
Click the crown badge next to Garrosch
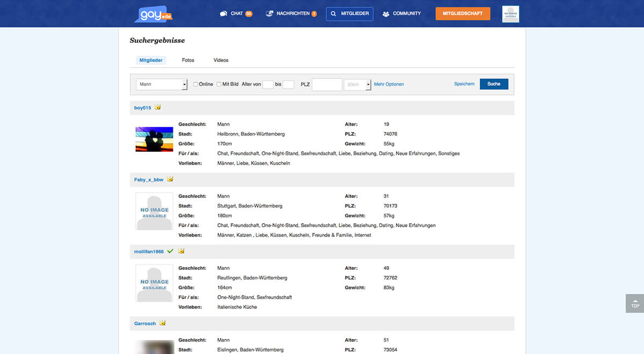[163, 323]
